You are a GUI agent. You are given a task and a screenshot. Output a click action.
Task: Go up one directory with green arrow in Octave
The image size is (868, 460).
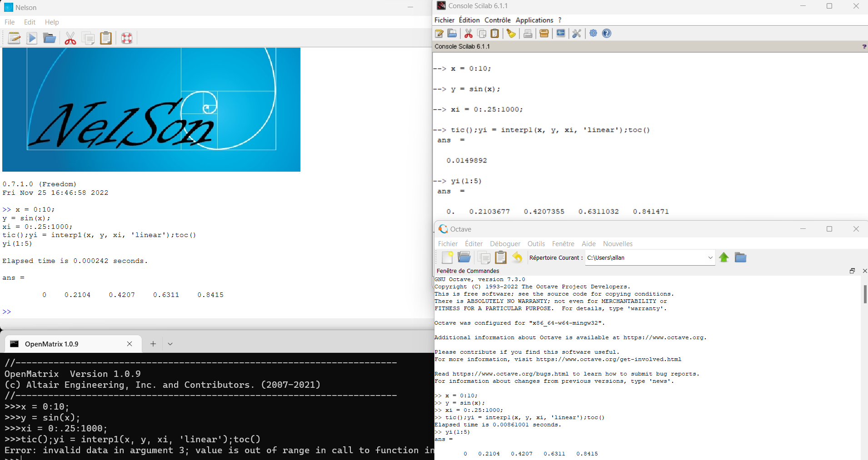tap(724, 257)
